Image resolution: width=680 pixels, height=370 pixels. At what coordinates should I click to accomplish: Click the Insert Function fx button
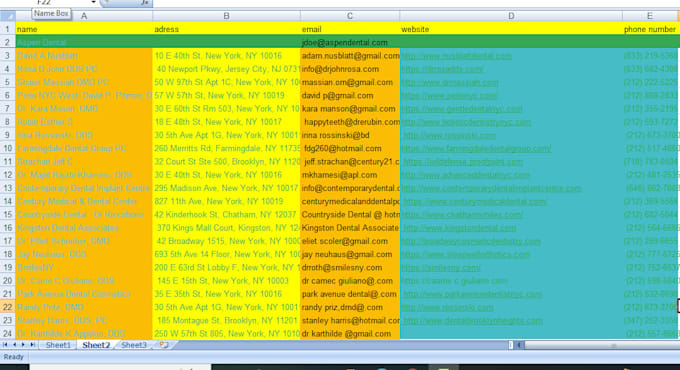(145, 3)
